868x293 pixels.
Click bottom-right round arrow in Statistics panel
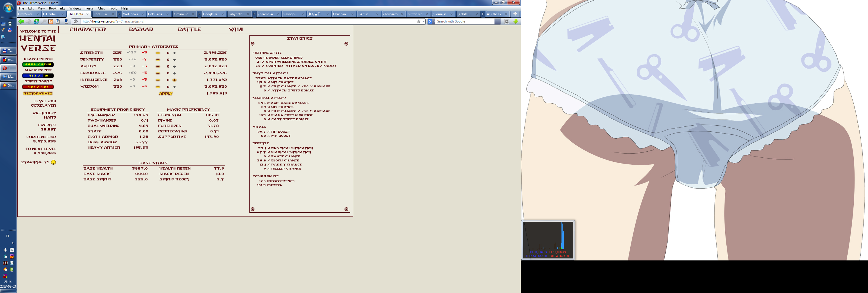[x=346, y=209]
